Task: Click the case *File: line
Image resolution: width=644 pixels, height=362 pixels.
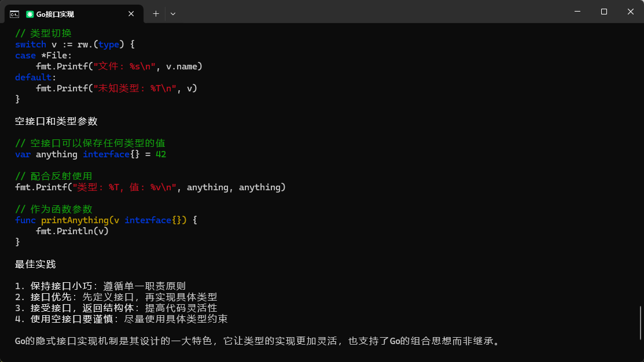Action: click(x=43, y=56)
